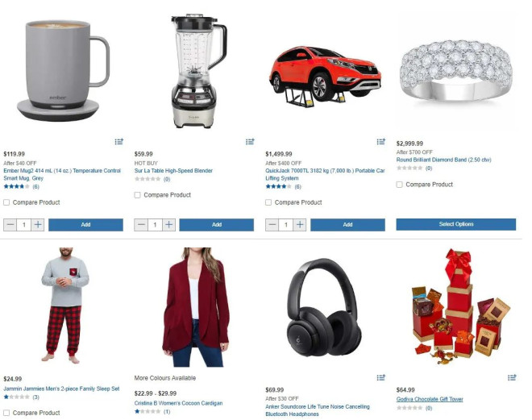Check Compare Product for Diamond Band
Viewport: 532px width, 420px height.
click(399, 185)
